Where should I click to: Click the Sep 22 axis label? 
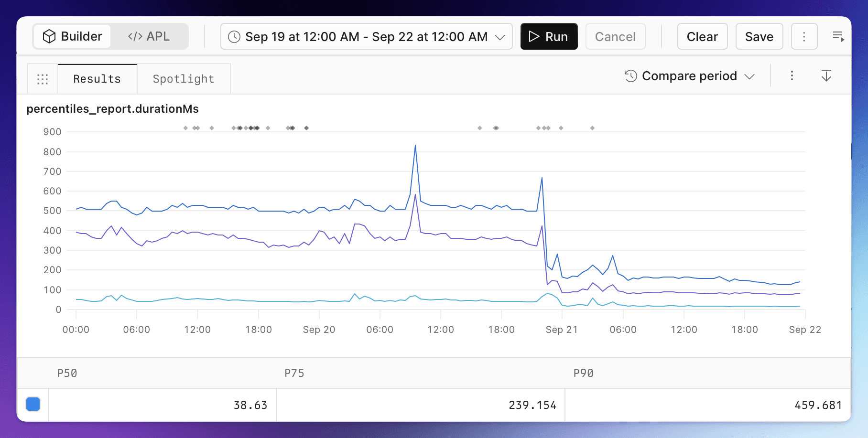(805, 330)
